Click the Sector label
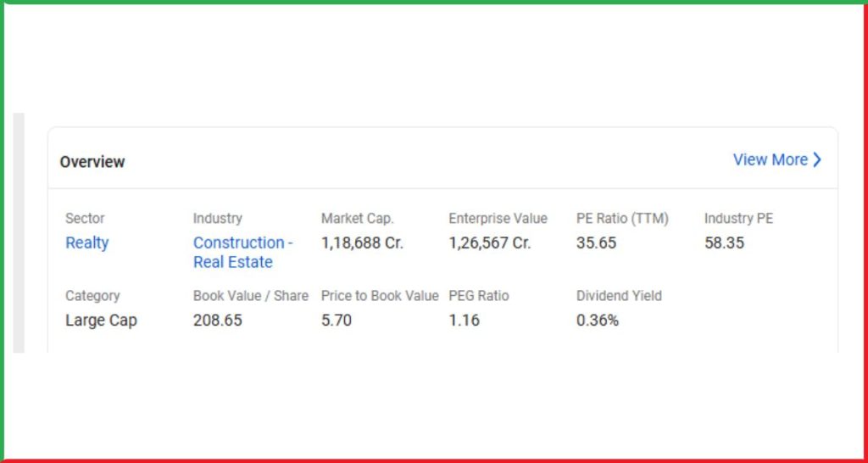The image size is (868, 463). click(85, 219)
